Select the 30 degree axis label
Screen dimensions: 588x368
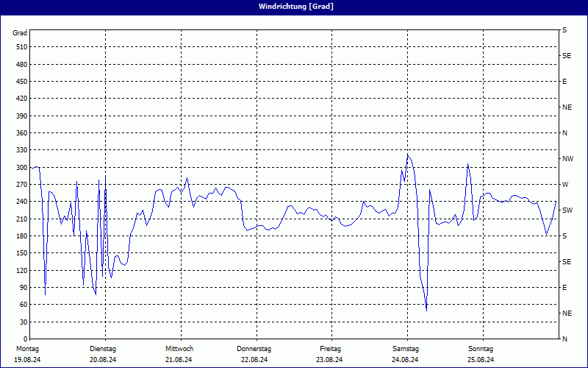[x=24, y=322]
